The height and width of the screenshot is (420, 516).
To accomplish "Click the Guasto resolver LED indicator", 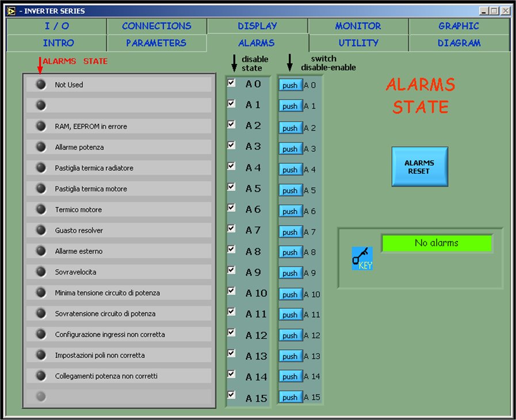I will (x=41, y=230).
